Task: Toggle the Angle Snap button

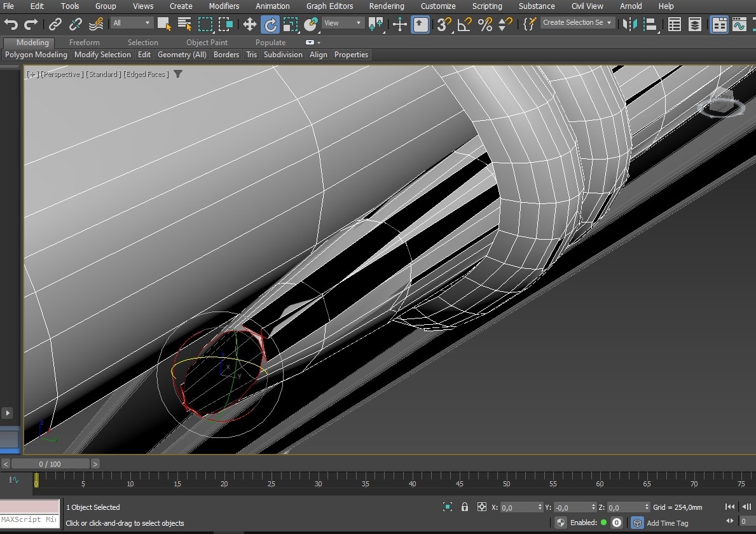Action: coord(465,25)
